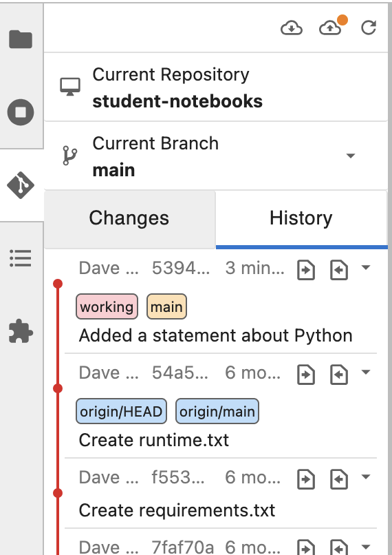Pull latest changes with cloud download icon
Image resolution: width=392 pixels, height=555 pixels.
292,28
